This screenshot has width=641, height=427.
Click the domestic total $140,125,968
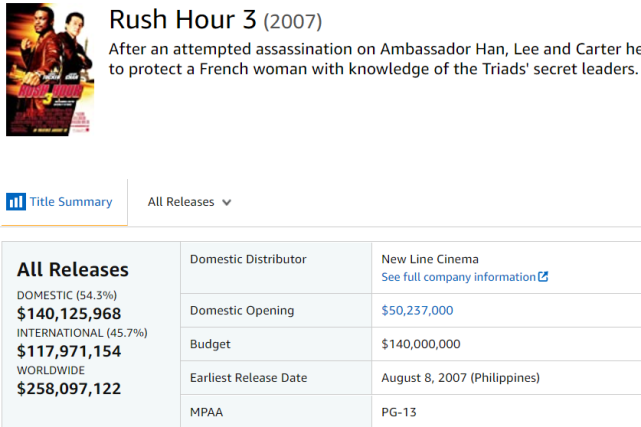pyautogui.click(x=69, y=315)
